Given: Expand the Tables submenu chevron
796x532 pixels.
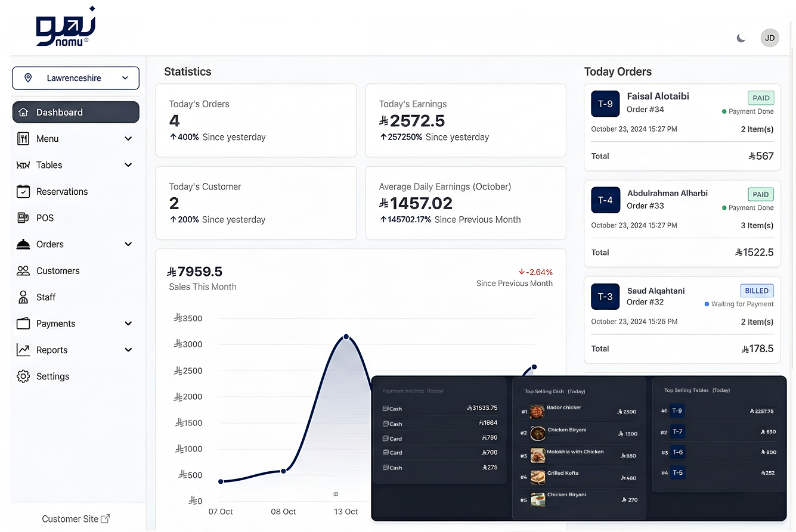Looking at the screenshot, I should pyautogui.click(x=128, y=165).
